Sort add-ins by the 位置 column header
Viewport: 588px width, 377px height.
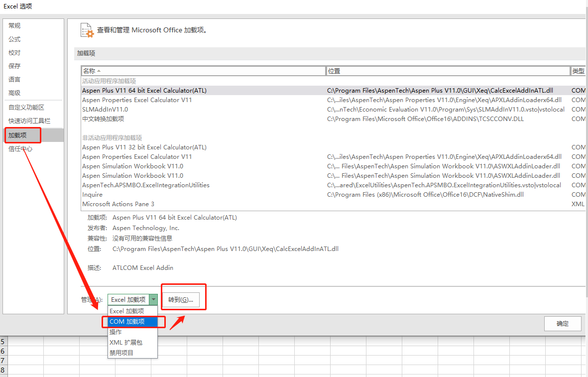[448, 71]
